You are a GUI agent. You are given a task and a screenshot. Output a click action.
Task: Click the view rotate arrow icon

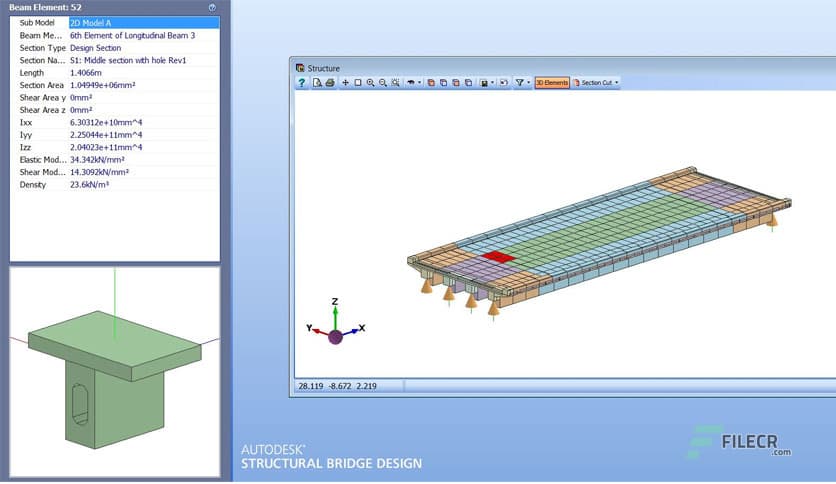tap(411, 83)
